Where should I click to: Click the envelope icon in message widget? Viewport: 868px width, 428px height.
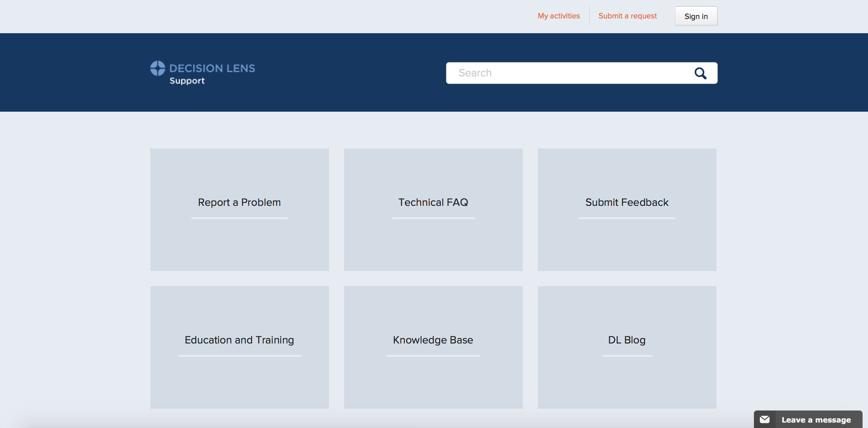click(x=764, y=419)
